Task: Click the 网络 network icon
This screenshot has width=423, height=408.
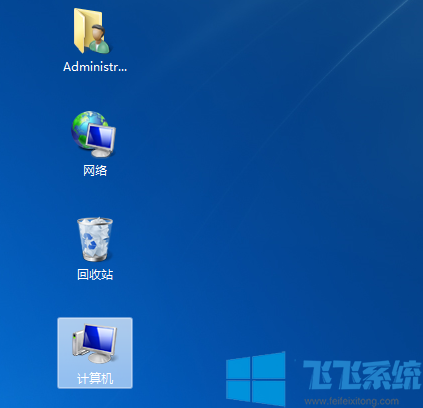Action: 94,134
